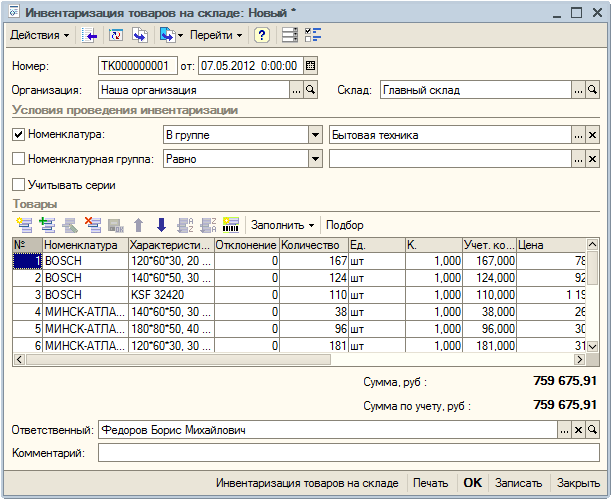Click the list settings icon in toolbar
611x499 pixels.
pyautogui.click(x=290, y=35)
